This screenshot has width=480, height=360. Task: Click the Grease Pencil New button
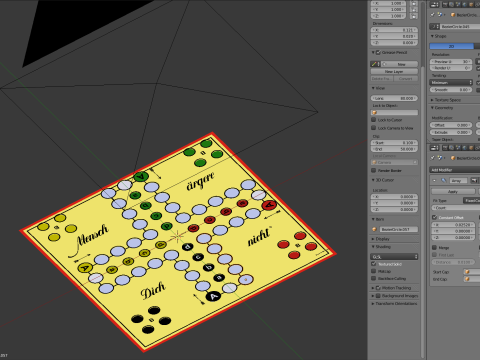coord(400,64)
